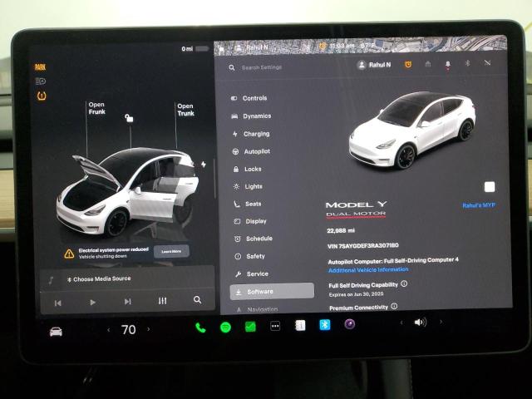This screenshot has width=532, height=399.
Task: Tap Open Trunk label
Action: [185, 110]
